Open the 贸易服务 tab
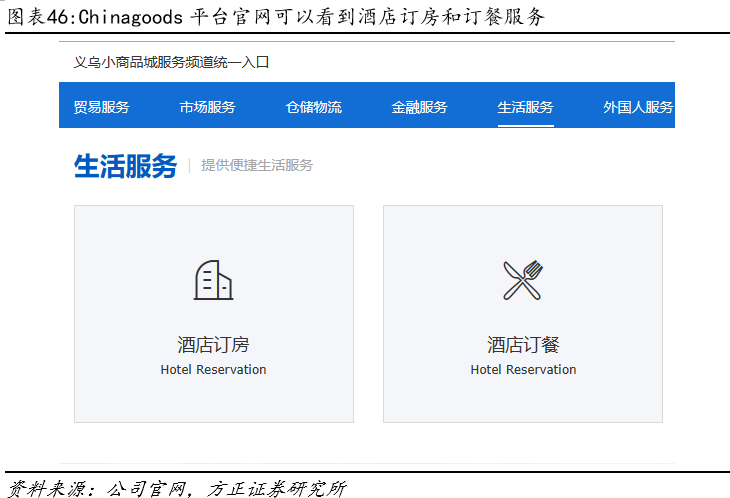Image resolution: width=730 pixels, height=498 pixels. tap(101, 107)
